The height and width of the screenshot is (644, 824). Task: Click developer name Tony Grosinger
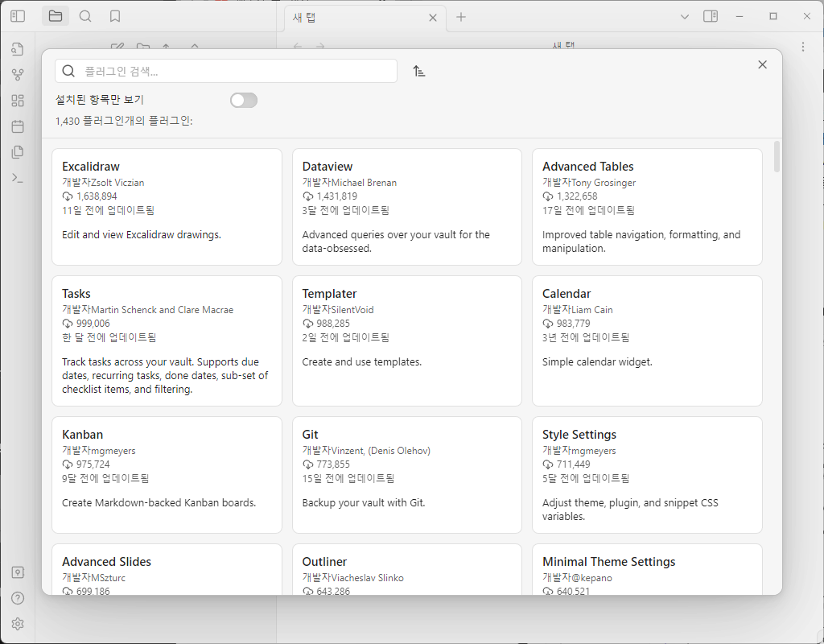pyautogui.click(x=604, y=183)
